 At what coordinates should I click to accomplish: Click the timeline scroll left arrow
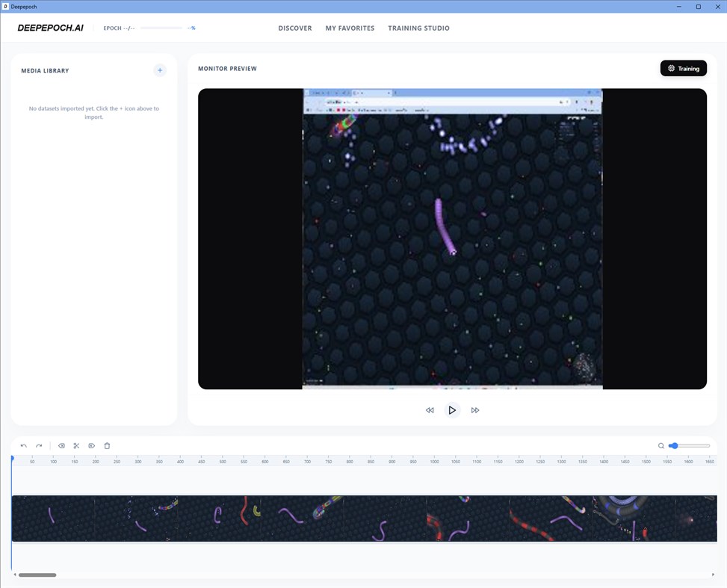pos(15,575)
